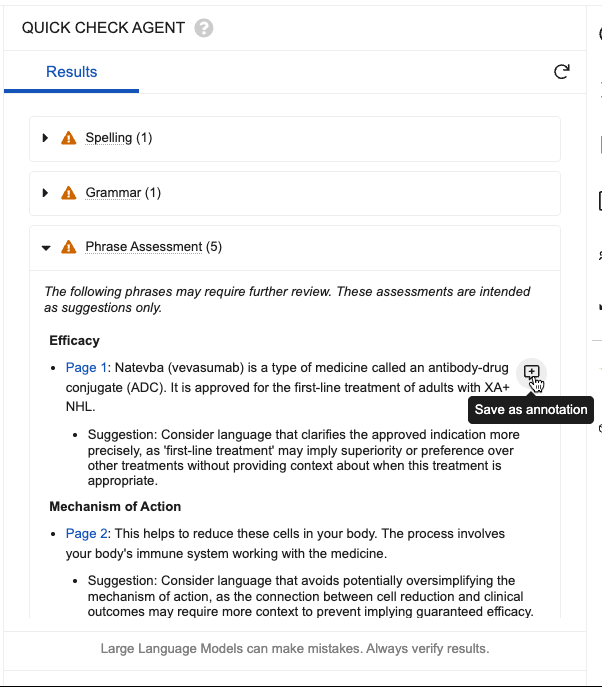Click the Grammar warning triangle icon

69,193
